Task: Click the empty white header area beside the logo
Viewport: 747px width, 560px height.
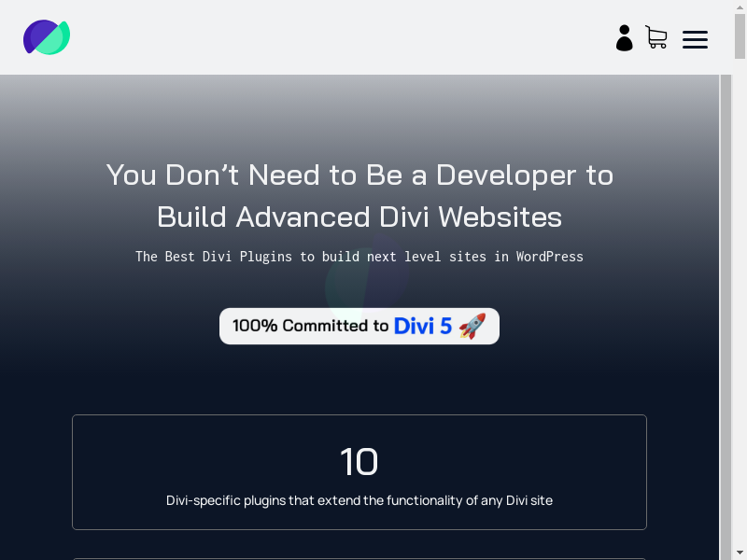Action: pyautogui.click(x=327, y=37)
